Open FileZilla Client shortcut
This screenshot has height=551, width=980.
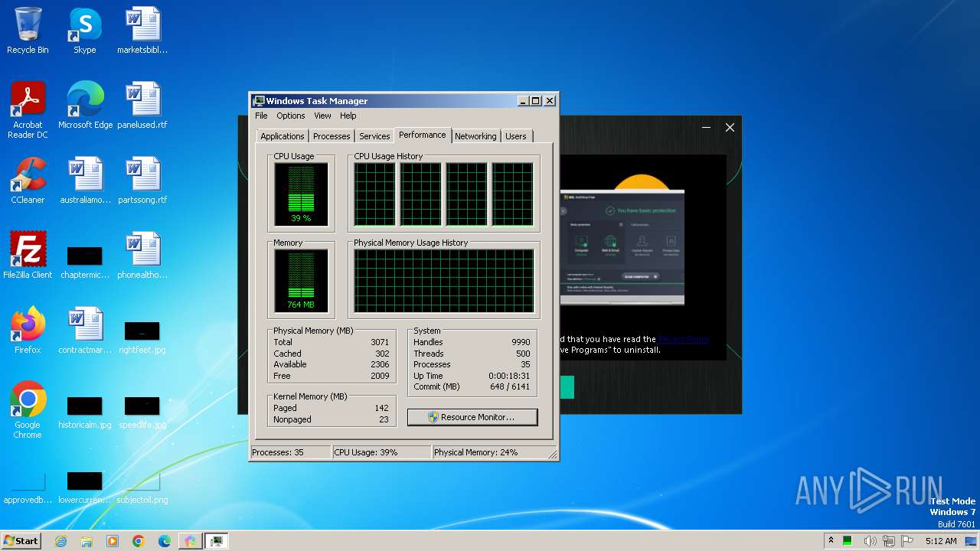pyautogui.click(x=28, y=256)
